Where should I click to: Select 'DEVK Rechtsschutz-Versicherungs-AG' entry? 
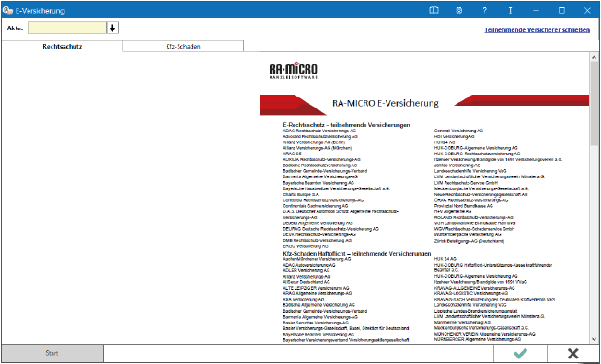[x=319, y=234]
